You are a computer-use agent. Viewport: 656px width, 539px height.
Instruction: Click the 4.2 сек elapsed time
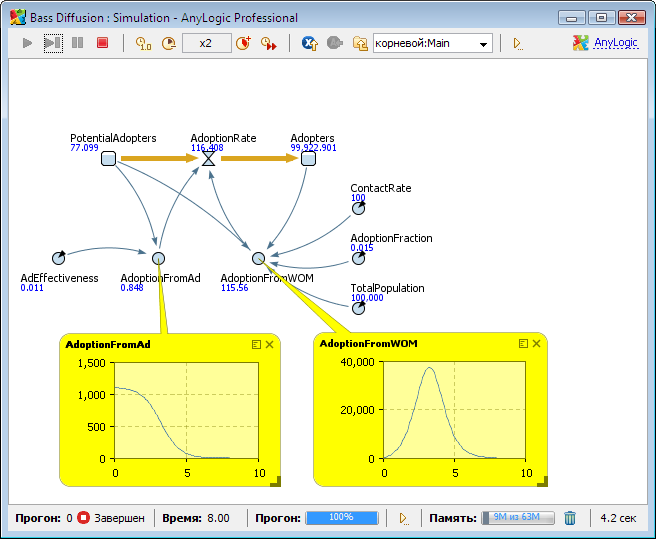click(x=618, y=518)
